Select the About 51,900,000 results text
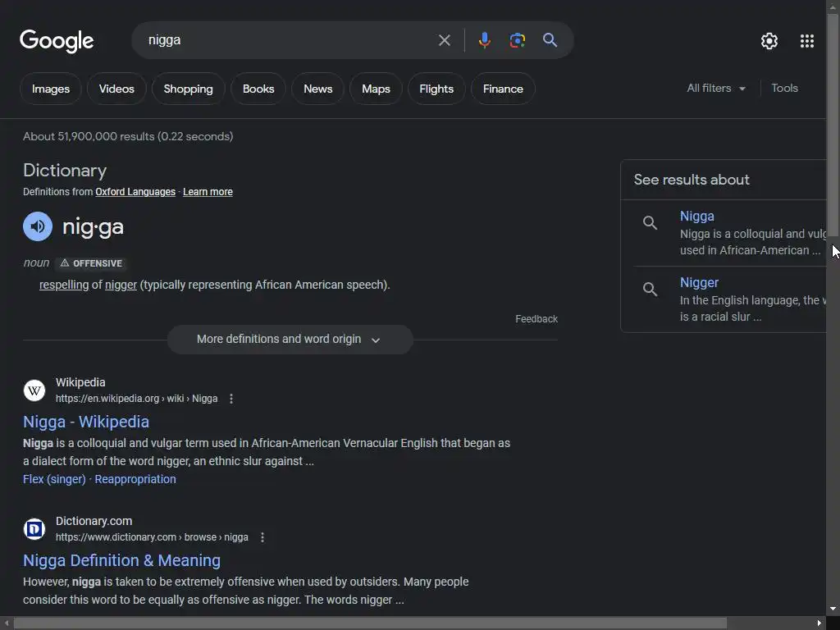 (128, 137)
